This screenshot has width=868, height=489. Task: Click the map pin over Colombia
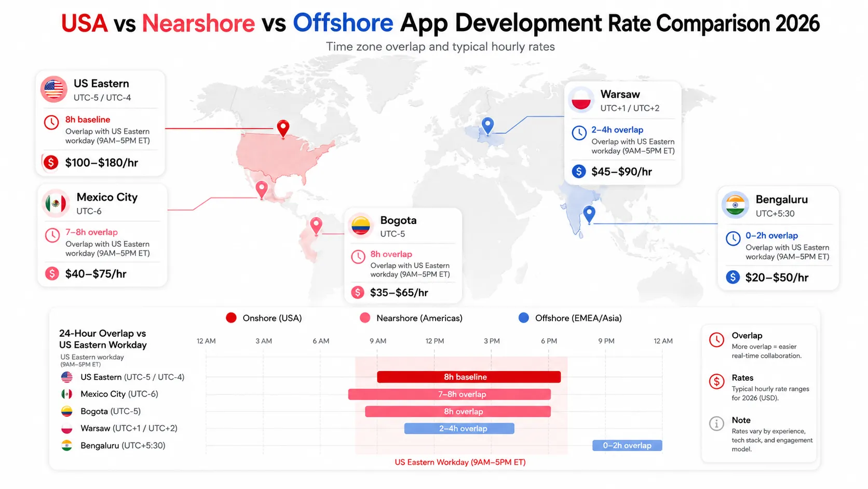(316, 226)
